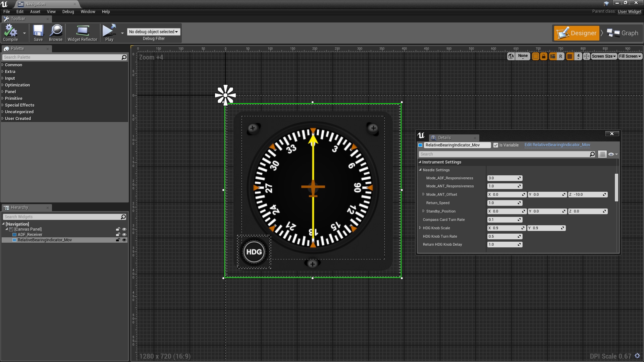This screenshot has width=644, height=362.
Task: Expand the User Created palette category
Action: tap(3, 119)
